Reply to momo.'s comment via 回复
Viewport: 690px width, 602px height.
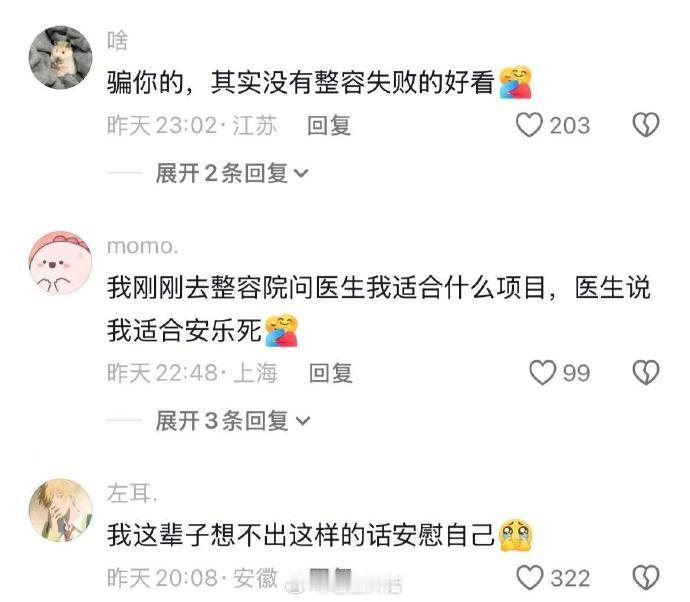(330, 373)
